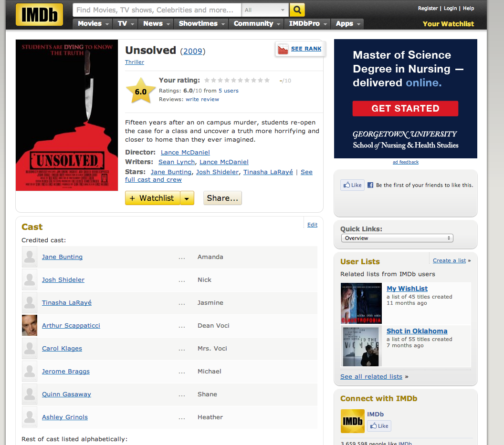Click the Create a list link
The height and width of the screenshot is (445, 504).
pos(450,260)
